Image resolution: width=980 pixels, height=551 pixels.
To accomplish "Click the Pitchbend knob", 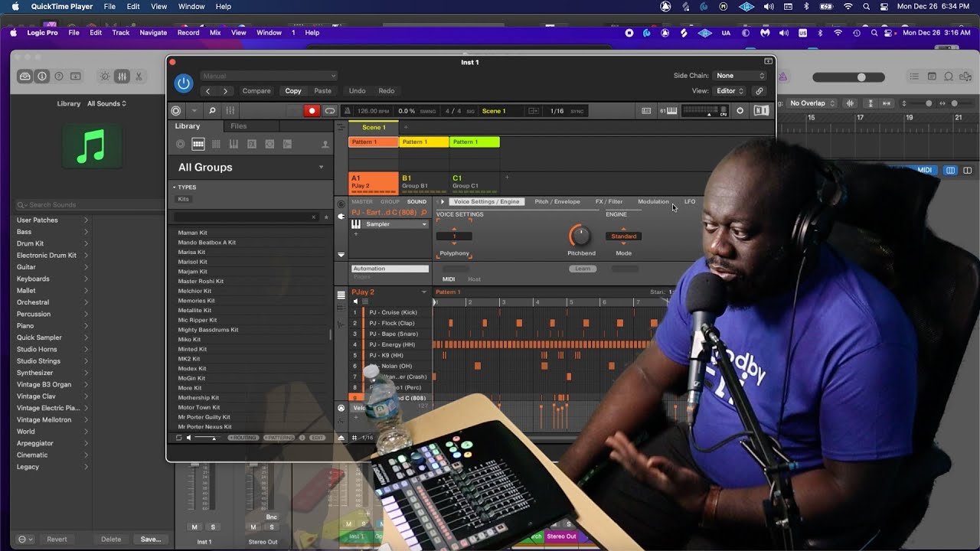I will pos(580,235).
